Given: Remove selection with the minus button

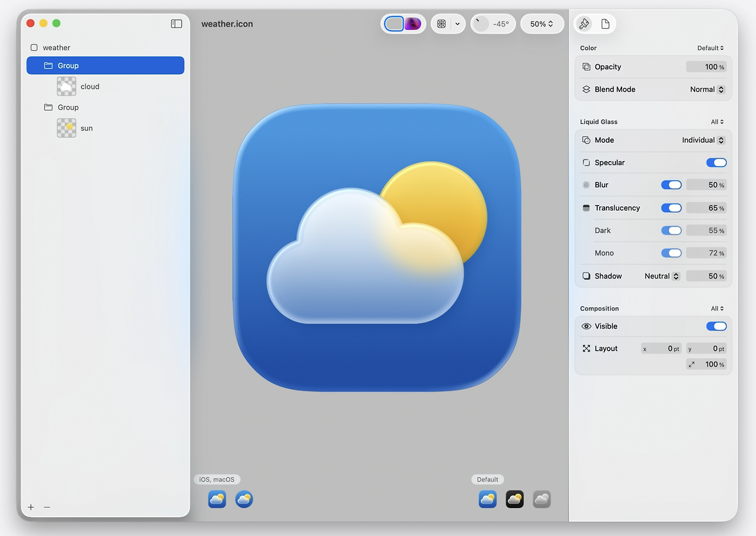Looking at the screenshot, I should tap(47, 507).
